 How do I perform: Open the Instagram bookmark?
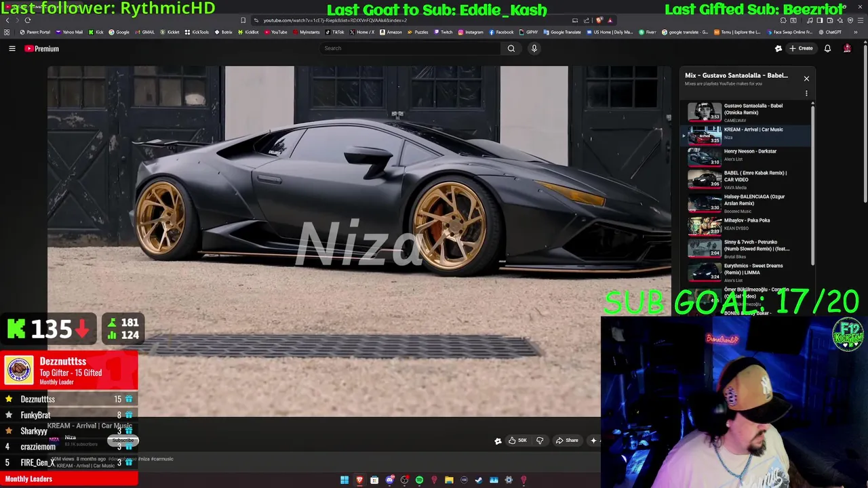click(471, 32)
